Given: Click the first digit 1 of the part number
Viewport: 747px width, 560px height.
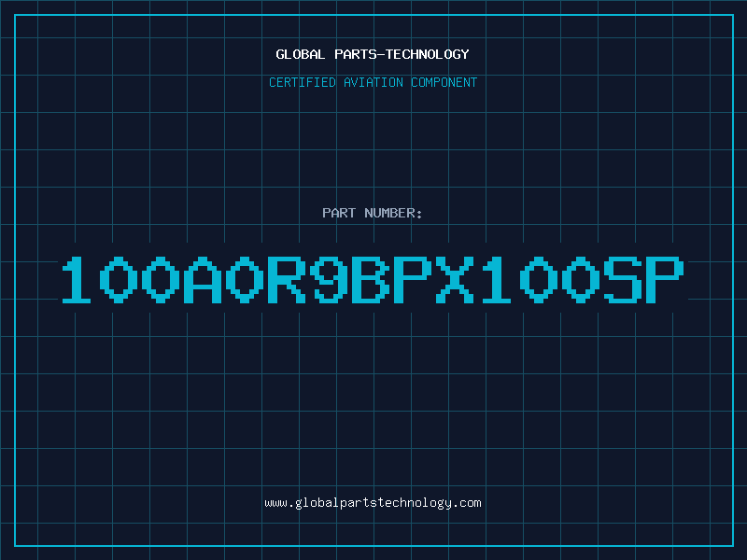Looking at the screenshot, I should click(77, 280).
